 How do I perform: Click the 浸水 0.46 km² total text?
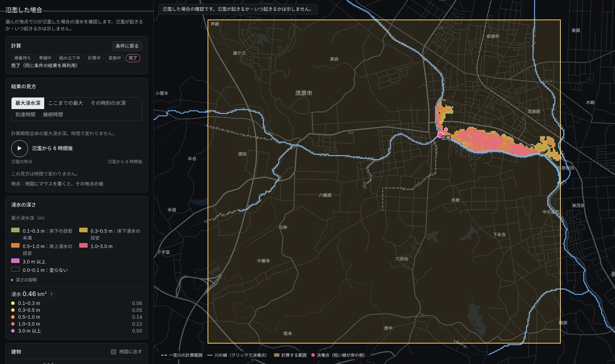point(29,294)
